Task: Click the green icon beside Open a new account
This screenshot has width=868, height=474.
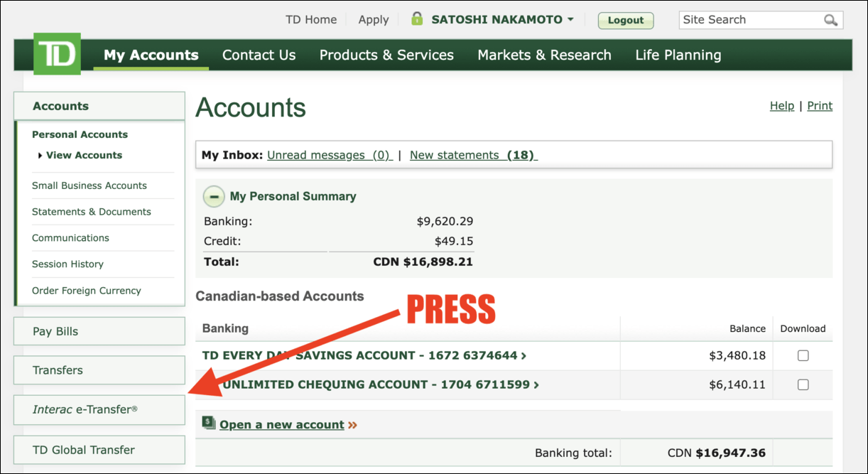Action: click(x=208, y=424)
